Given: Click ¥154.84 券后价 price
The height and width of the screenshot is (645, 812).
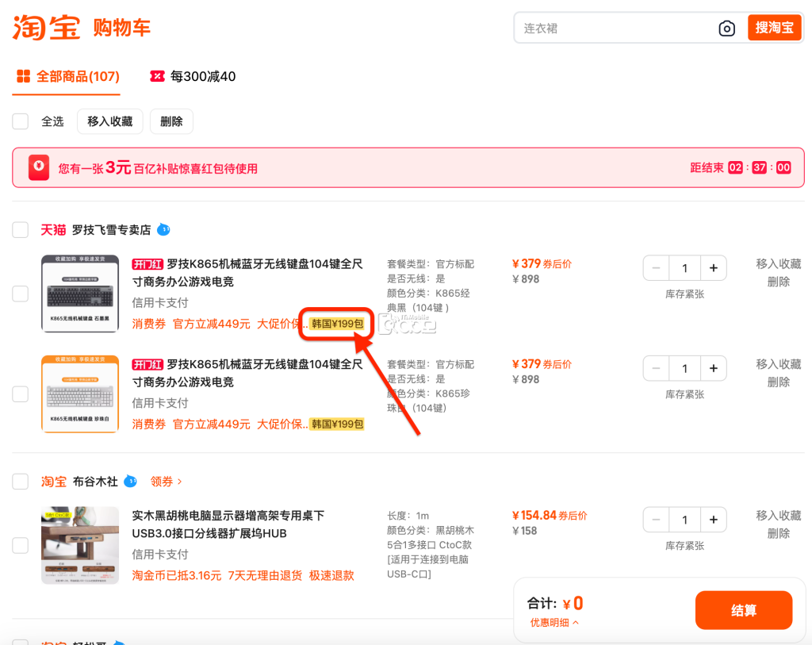Looking at the screenshot, I should click(550, 516).
